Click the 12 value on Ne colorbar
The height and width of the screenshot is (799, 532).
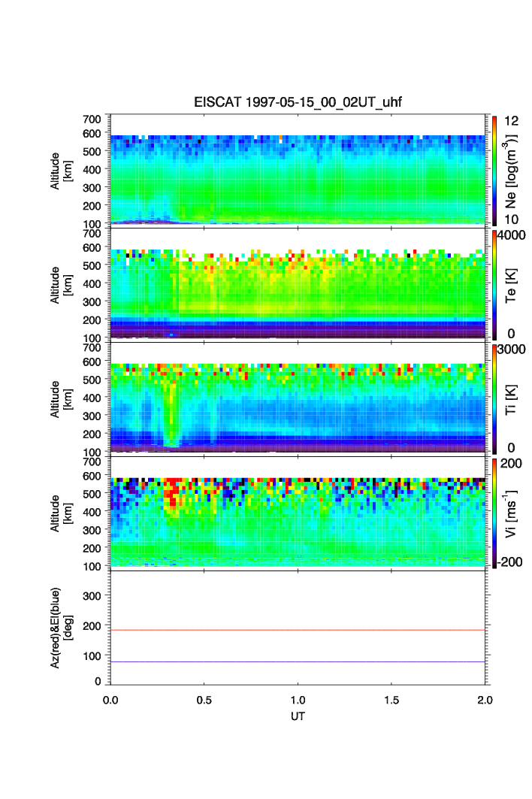(x=511, y=121)
